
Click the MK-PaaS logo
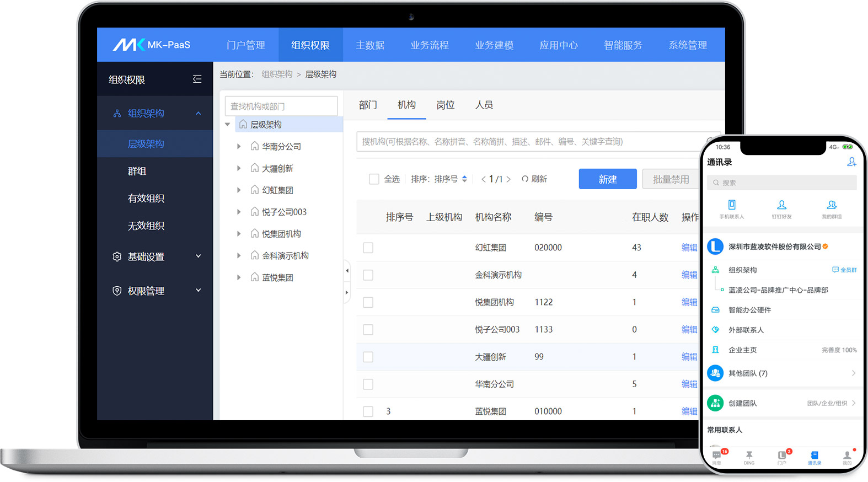pyautogui.click(x=152, y=45)
